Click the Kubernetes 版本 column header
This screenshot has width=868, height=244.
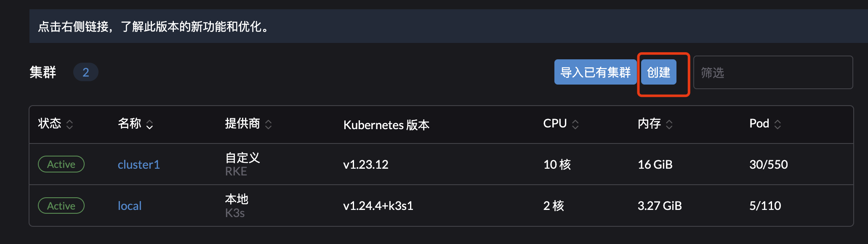(386, 125)
